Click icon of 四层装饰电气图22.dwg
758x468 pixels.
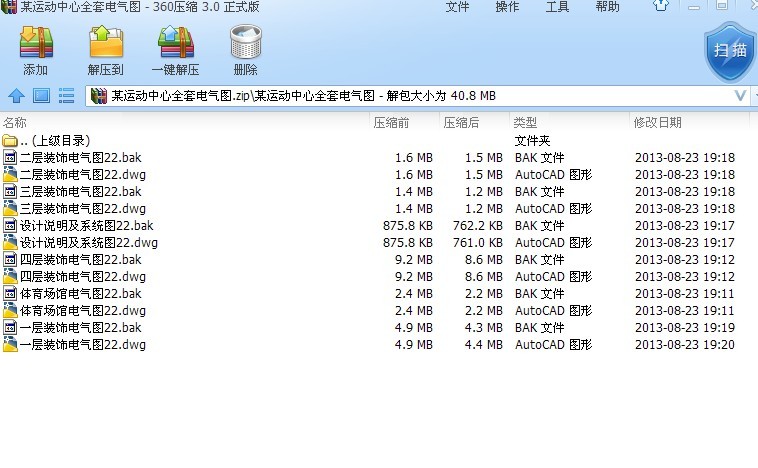click(x=10, y=277)
